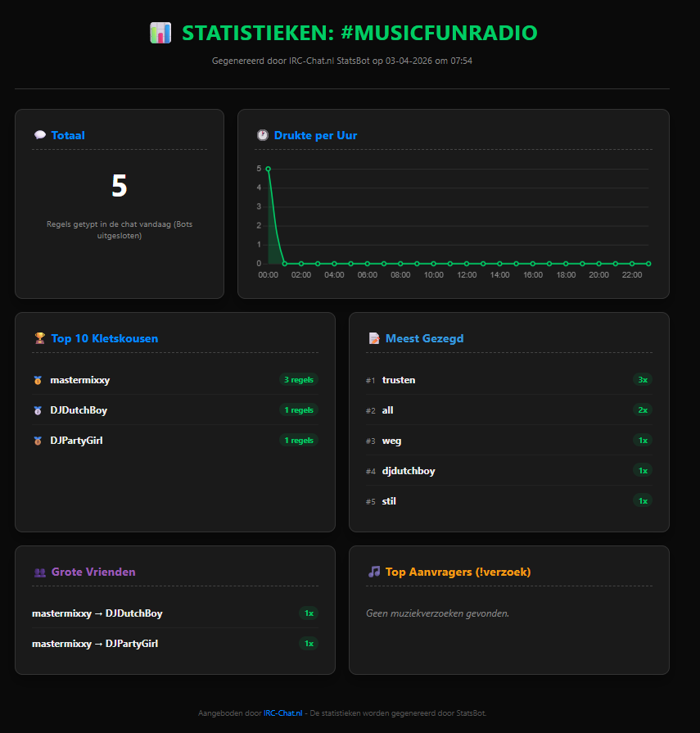Click the 3x badge beside trusten
This screenshot has width=700, height=733.
pyautogui.click(x=643, y=379)
